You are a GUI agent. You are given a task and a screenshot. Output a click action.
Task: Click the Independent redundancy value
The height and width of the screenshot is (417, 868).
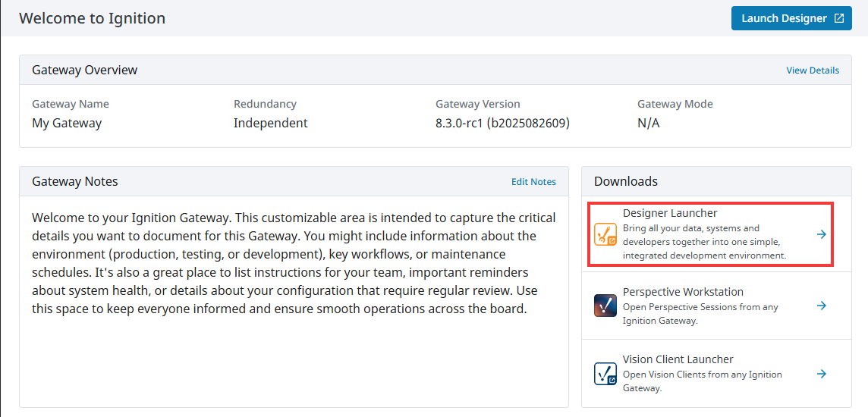tap(271, 123)
